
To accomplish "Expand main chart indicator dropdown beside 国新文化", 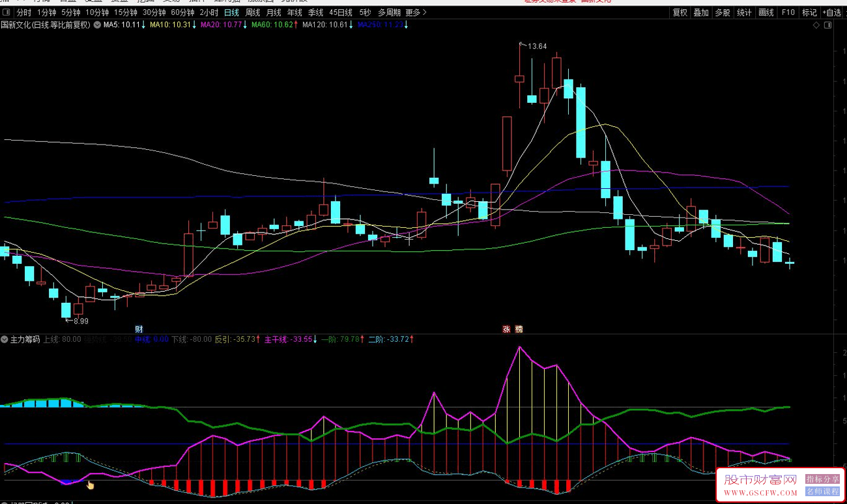I will pyautogui.click(x=98, y=25).
